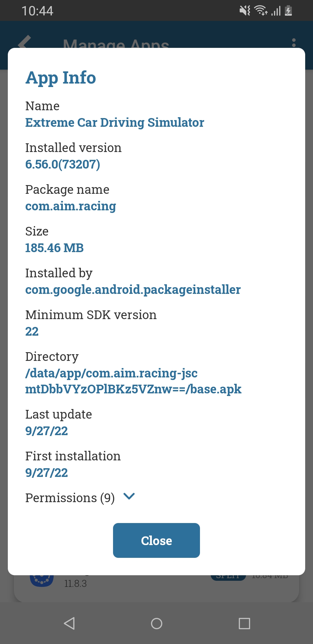313x644 pixels.
Task: Expand the Permissions (9) chevron
Action: tap(129, 496)
